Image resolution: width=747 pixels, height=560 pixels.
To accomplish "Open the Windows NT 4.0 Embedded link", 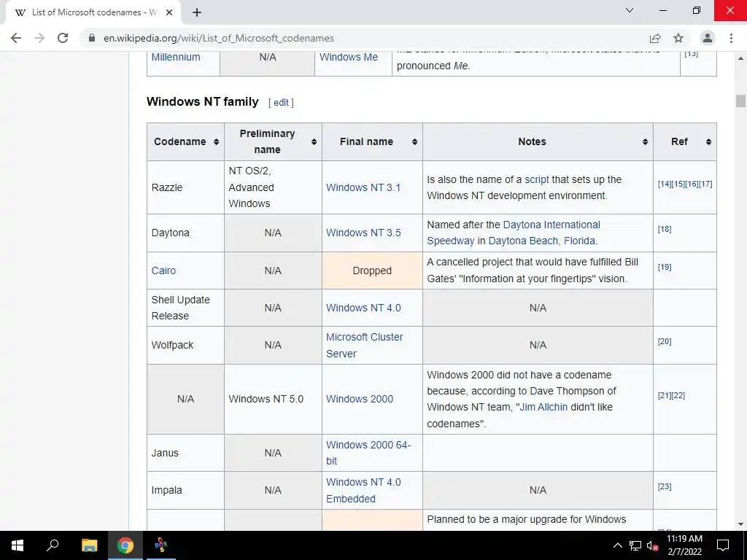I will (363, 491).
